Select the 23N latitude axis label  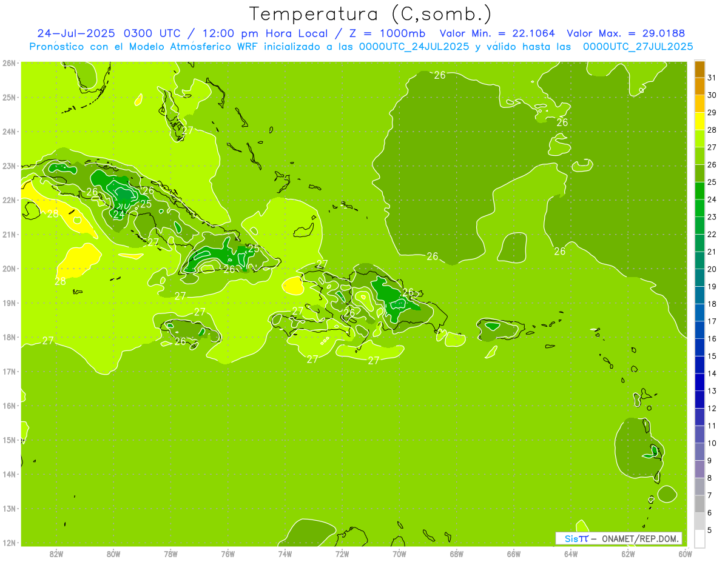tap(8, 166)
